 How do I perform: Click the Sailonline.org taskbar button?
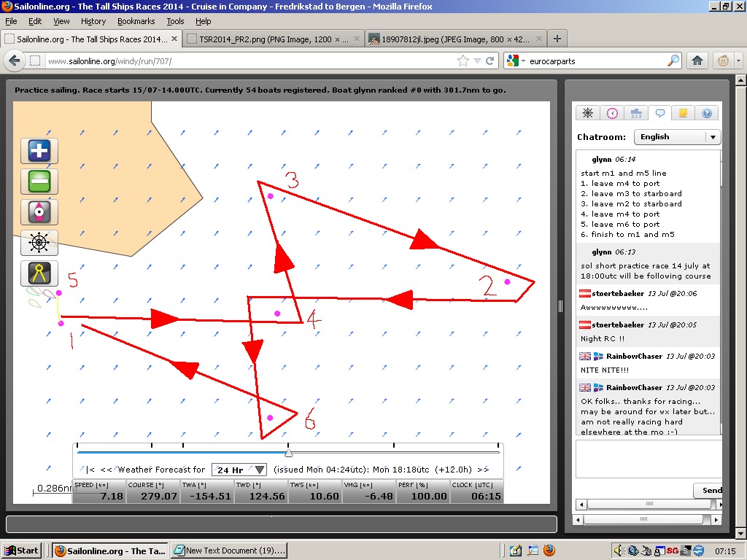[x=109, y=551]
